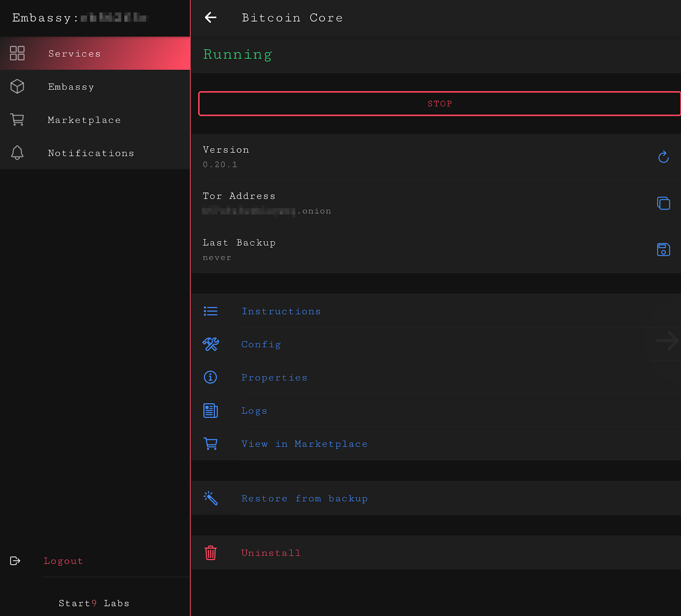Image resolution: width=681 pixels, height=616 pixels.
Task: Open Properties for Bitcoin Core
Action: tap(274, 378)
